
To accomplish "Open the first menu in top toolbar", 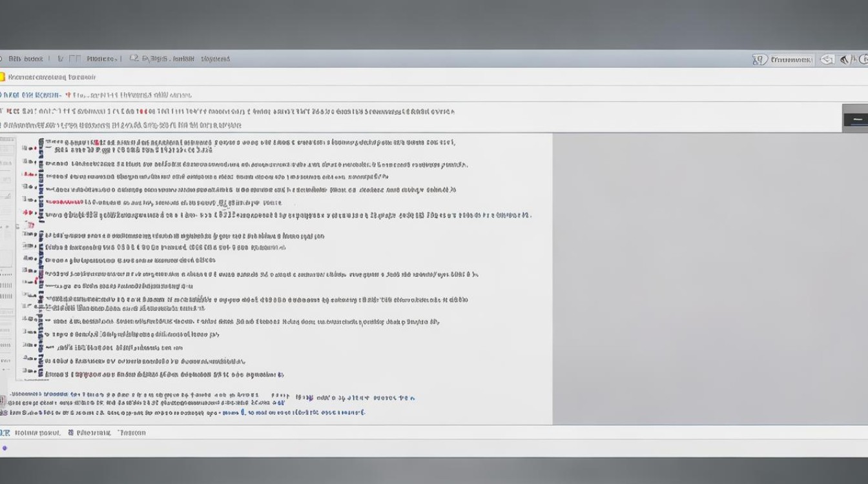I will [25, 59].
